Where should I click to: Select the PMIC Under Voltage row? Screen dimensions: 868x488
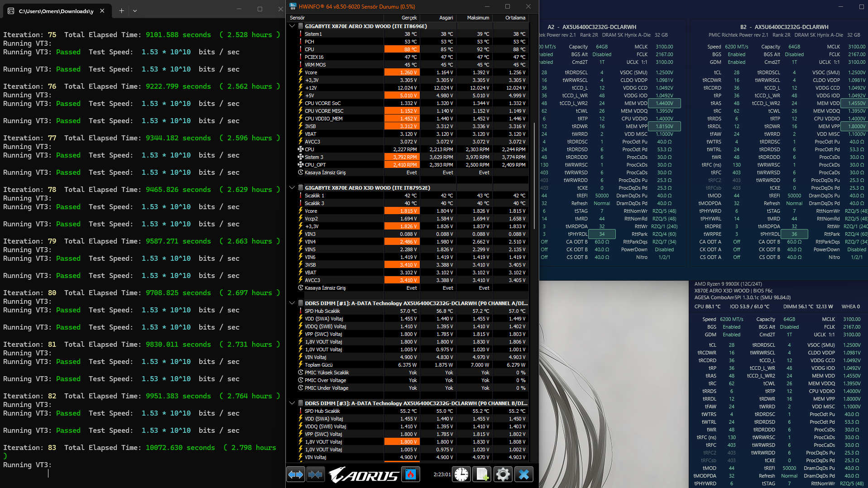tap(408, 388)
